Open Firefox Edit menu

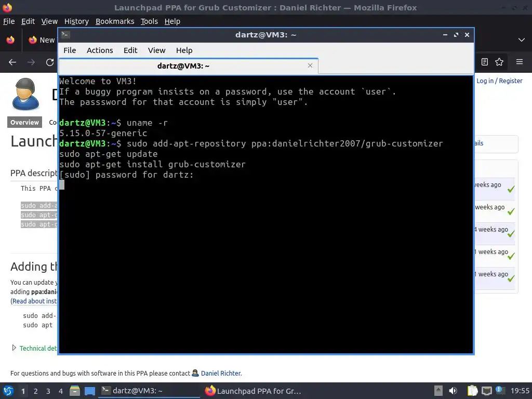[28, 21]
